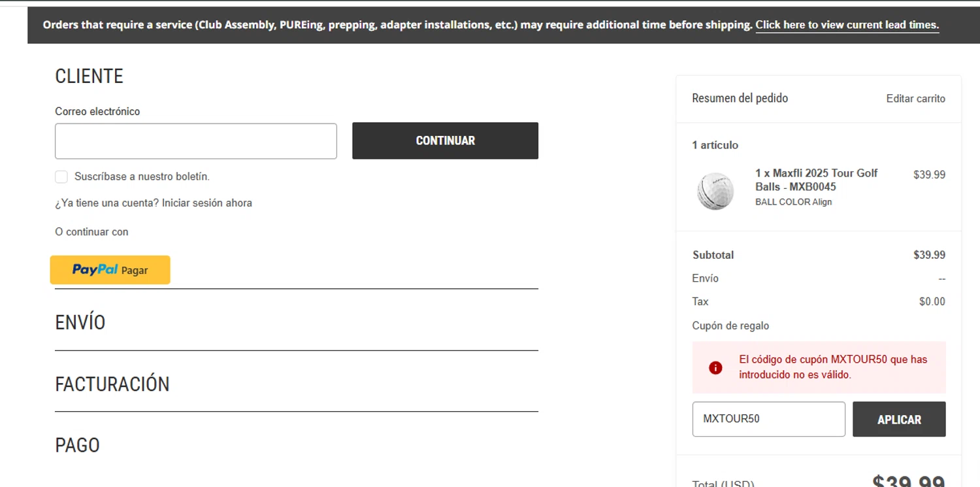Click the coupon code field containing MXTOUR50
This screenshot has width=980, height=487.
768,419
